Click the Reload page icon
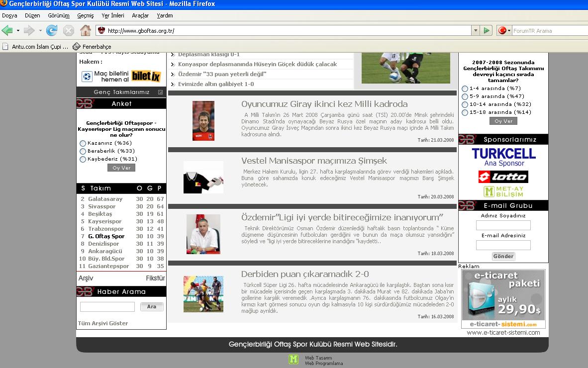 [51, 30]
